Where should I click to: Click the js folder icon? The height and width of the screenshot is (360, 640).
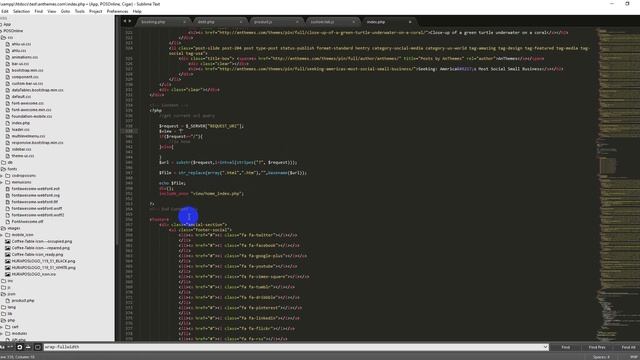4,287
